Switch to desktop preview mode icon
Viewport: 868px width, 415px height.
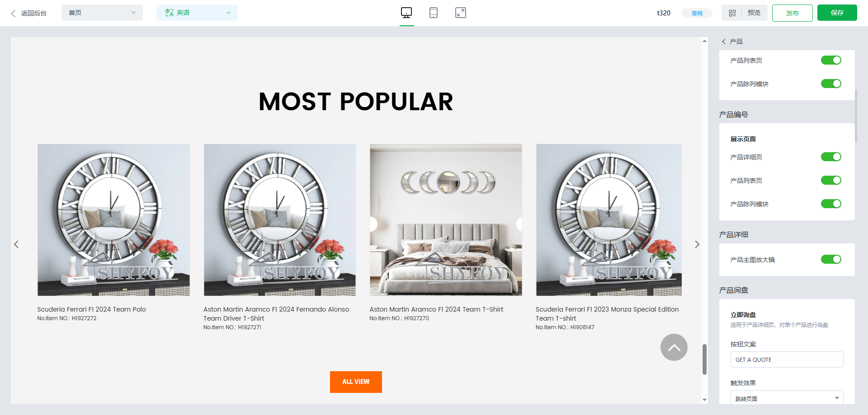(x=406, y=13)
